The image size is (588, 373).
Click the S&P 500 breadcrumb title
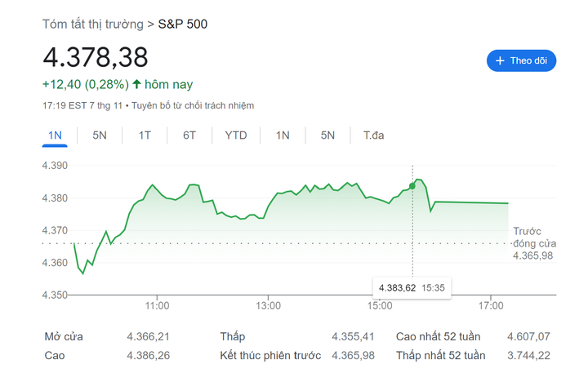pos(183,24)
